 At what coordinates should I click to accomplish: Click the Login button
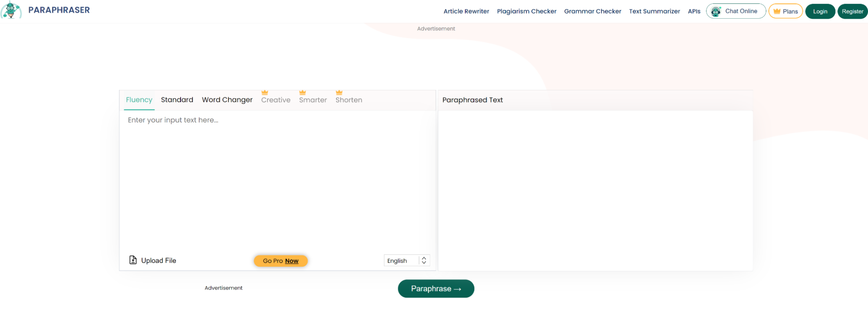pos(820,11)
